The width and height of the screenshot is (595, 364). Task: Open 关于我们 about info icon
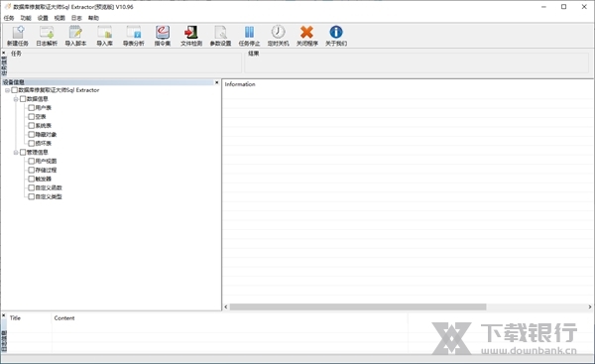click(x=336, y=36)
